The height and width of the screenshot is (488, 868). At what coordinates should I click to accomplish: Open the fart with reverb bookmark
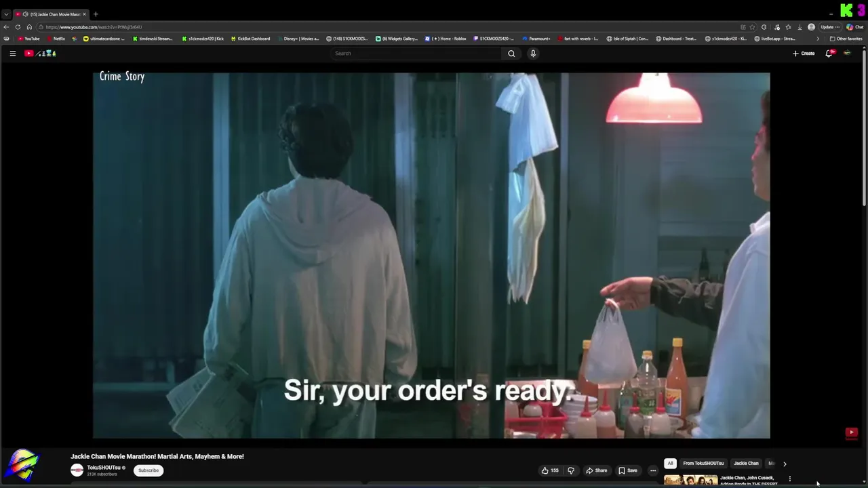coord(577,39)
